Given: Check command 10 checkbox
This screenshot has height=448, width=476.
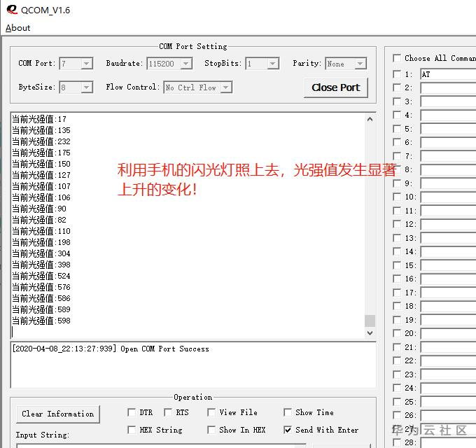Looking at the screenshot, I should 397,197.
